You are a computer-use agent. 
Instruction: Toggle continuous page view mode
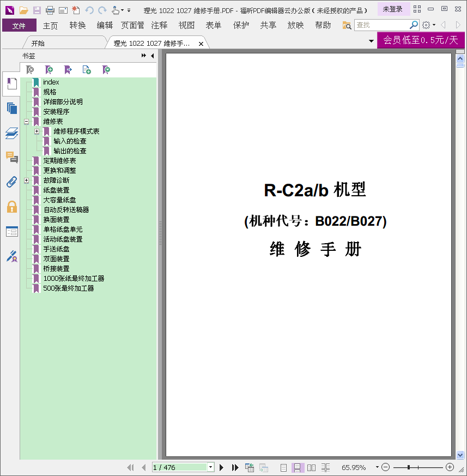298,468
